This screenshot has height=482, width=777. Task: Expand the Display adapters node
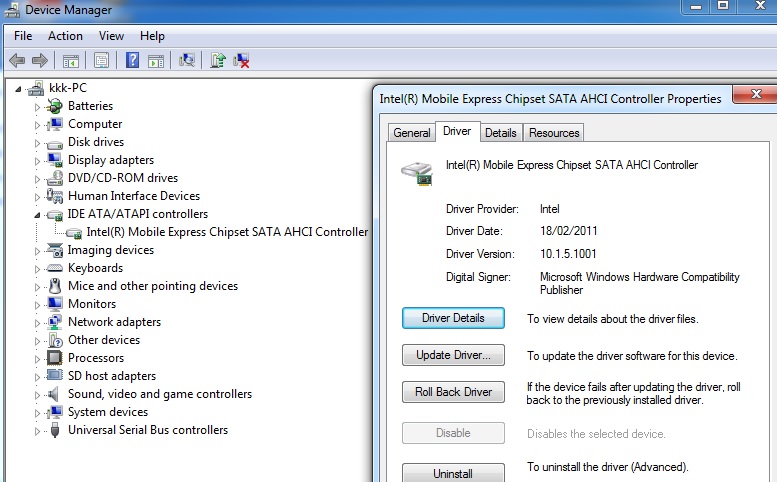coord(37,161)
